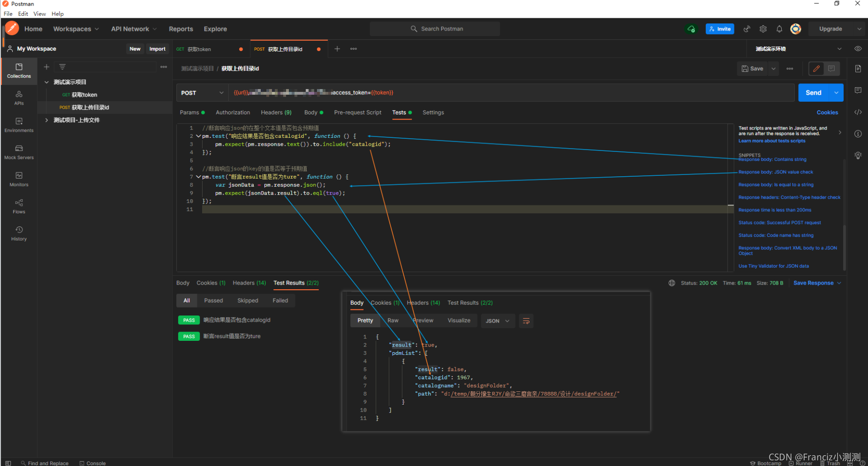The height and width of the screenshot is (466, 868).
Task: Open the 测试演示环境 environment selector
Action: point(797,49)
